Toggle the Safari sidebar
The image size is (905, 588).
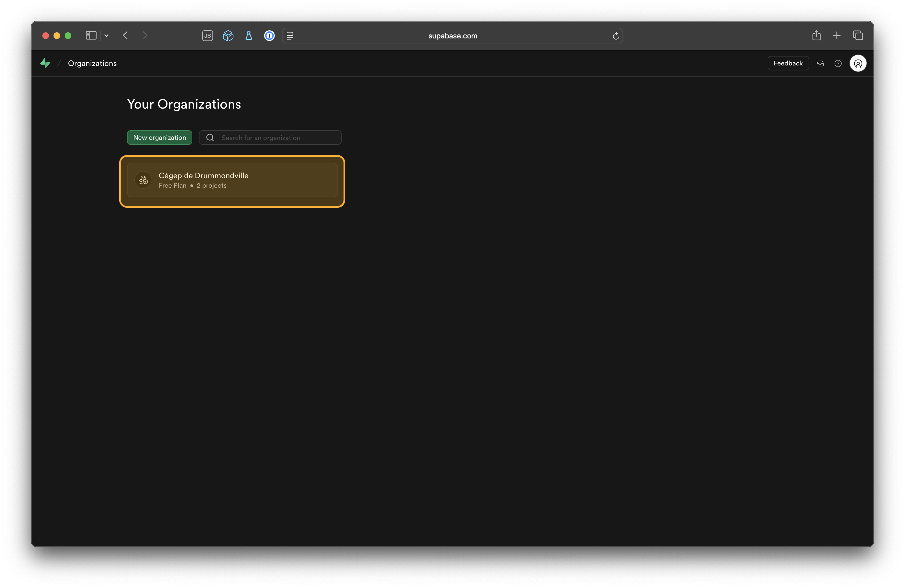(x=91, y=36)
